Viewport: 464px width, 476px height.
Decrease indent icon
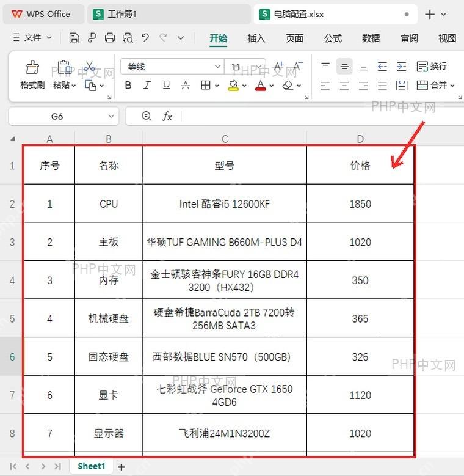[382, 66]
